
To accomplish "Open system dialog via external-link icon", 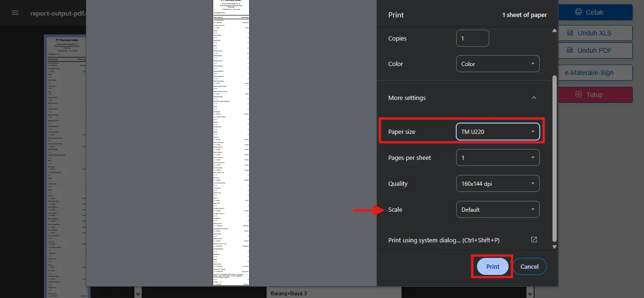I will pyautogui.click(x=534, y=240).
